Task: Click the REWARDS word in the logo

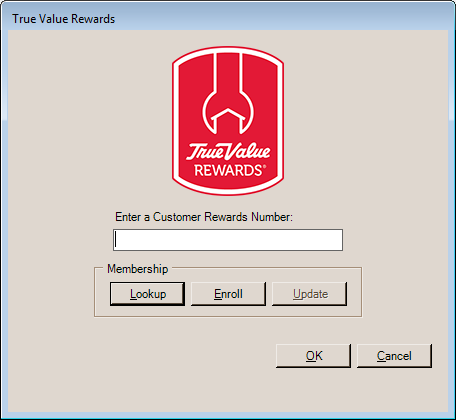Action: (228, 170)
